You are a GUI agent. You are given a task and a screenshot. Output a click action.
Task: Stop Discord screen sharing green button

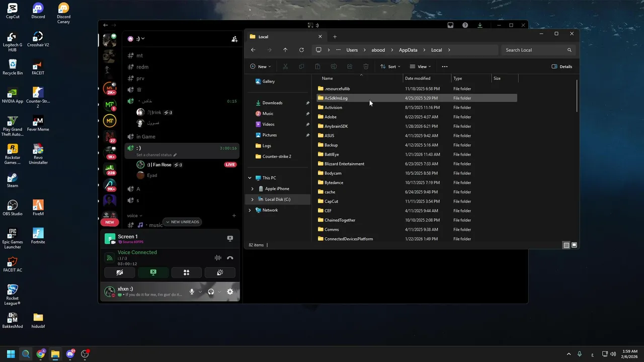coord(153,273)
